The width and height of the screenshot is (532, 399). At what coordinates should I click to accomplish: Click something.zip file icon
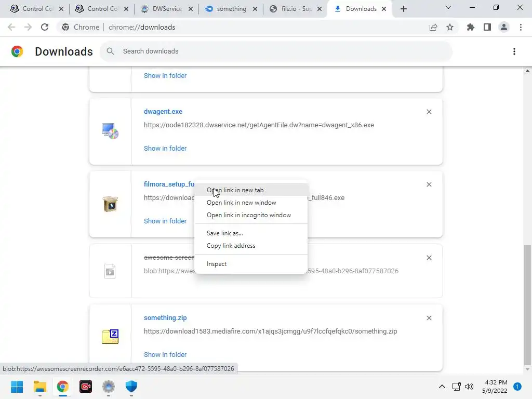coord(110,337)
